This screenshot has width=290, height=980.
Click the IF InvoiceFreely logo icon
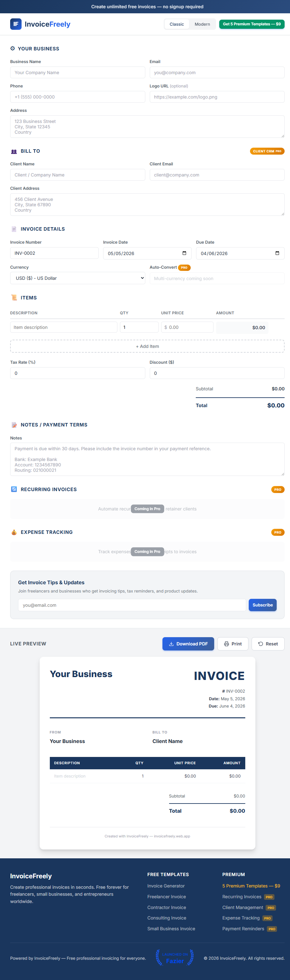point(16,24)
